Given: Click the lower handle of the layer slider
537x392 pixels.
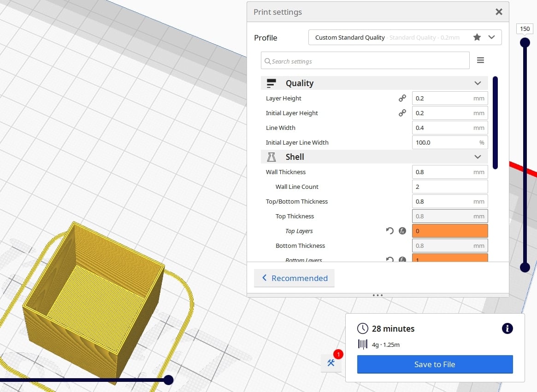Looking at the screenshot, I should (x=525, y=267).
